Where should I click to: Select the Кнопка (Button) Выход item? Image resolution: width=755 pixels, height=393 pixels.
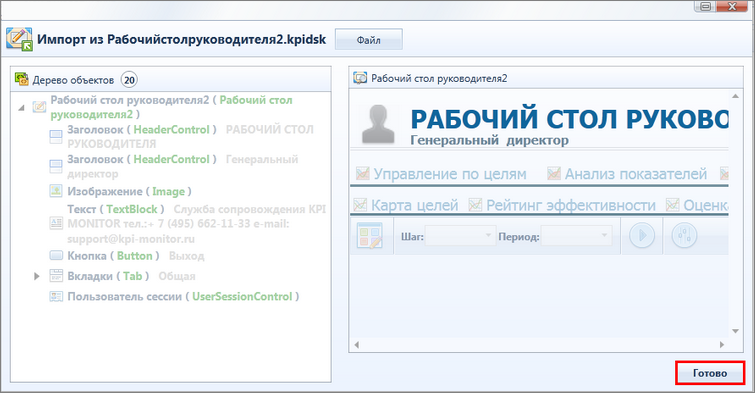click(x=136, y=256)
